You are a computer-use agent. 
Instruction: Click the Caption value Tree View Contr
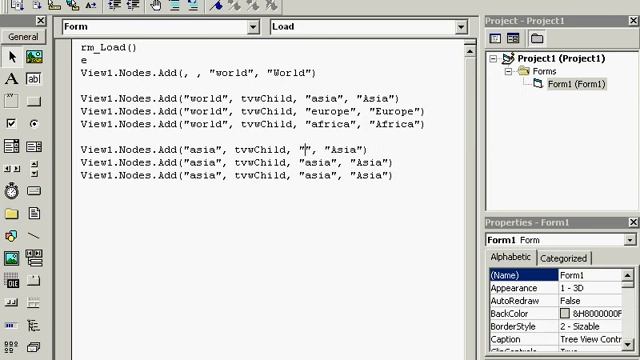tap(591, 339)
